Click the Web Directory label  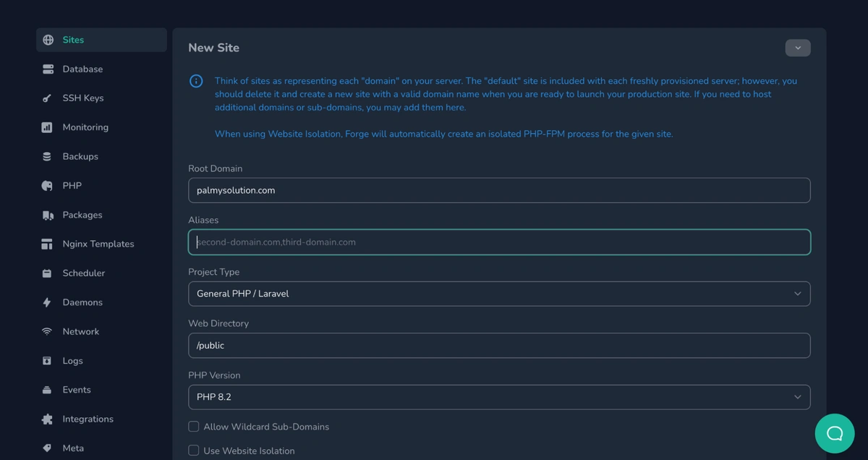click(x=218, y=323)
